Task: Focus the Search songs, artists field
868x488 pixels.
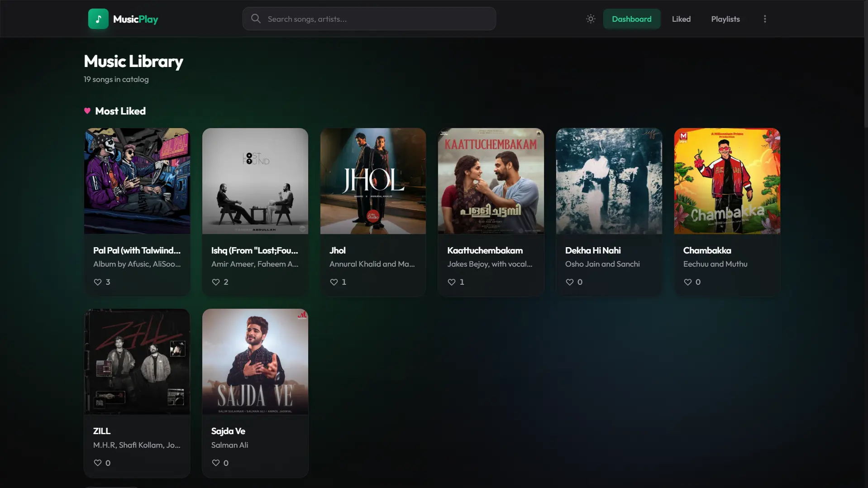Action: tap(369, 19)
